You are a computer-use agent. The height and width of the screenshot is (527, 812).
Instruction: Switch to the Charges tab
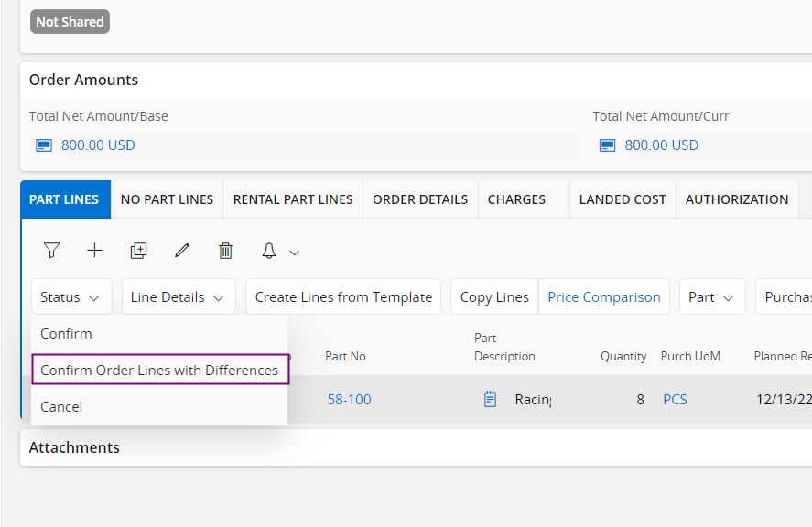(x=516, y=199)
